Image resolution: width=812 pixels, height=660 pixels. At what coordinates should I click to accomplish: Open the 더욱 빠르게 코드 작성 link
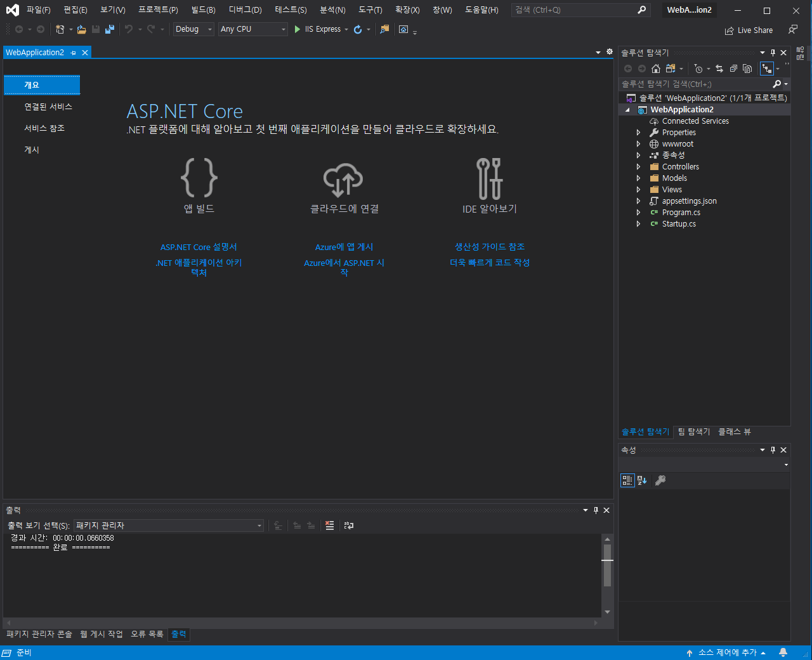[490, 262]
